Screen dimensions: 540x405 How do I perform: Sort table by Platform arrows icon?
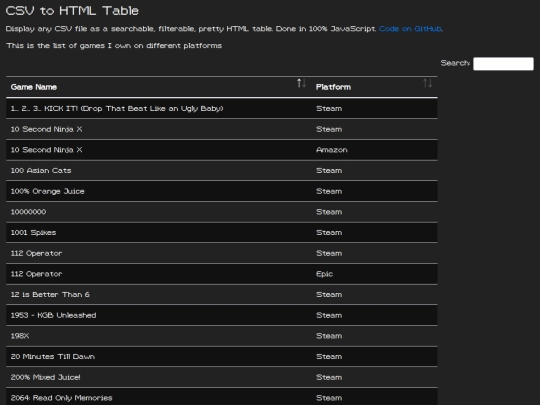click(x=427, y=83)
